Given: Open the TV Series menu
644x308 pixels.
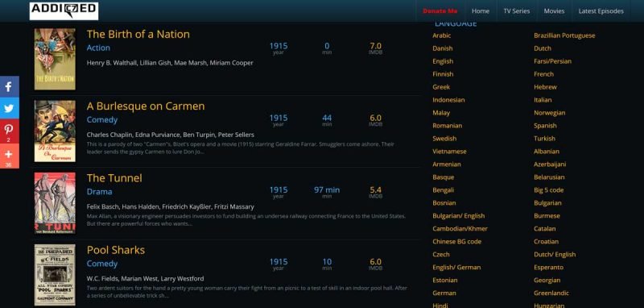Looking at the screenshot, I should click(x=516, y=11).
